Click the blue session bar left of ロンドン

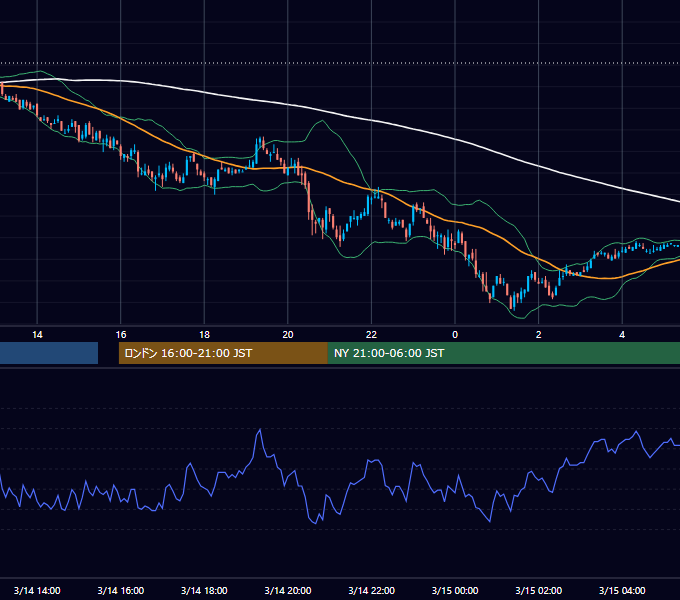(49, 353)
